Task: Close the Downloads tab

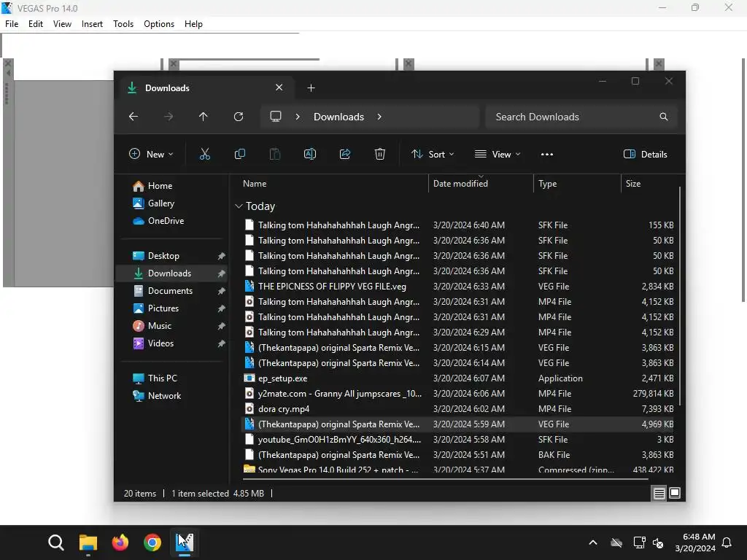Action: (x=279, y=87)
